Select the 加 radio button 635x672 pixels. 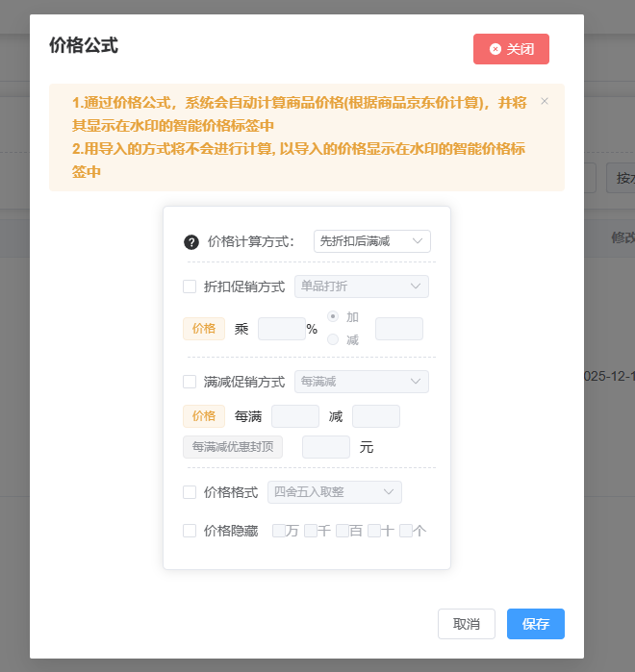pyautogui.click(x=334, y=316)
